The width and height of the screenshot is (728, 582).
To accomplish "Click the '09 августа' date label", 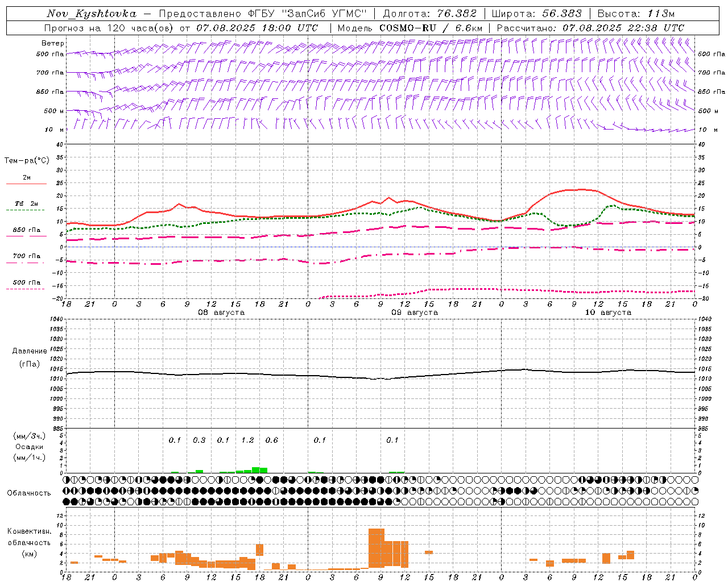I will [415, 313].
